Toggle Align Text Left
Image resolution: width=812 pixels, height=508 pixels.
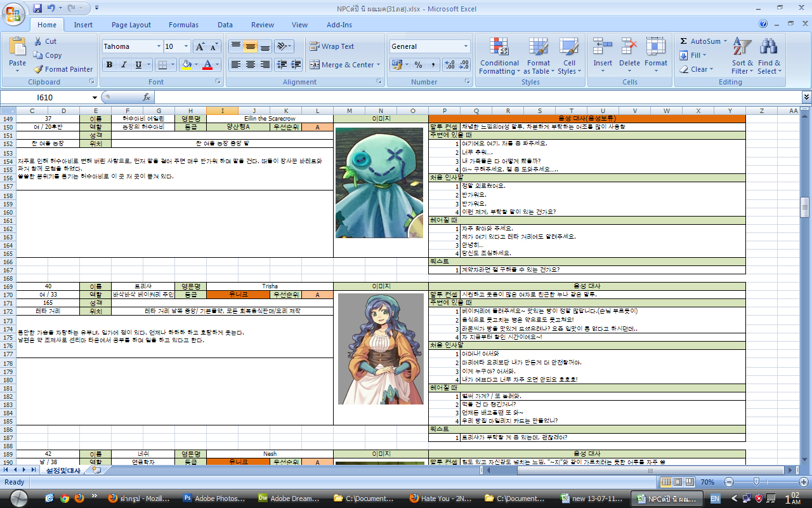[x=236, y=65]
